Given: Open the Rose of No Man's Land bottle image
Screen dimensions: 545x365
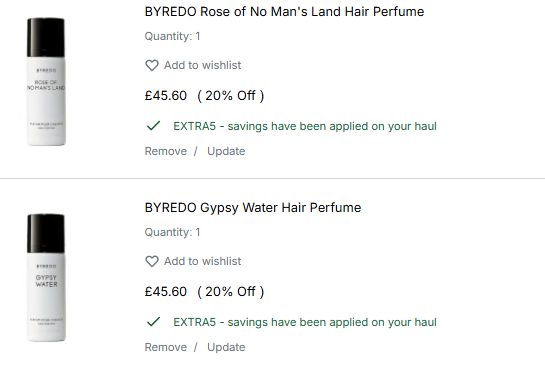Looking at the screenshot, I should 46,82.
